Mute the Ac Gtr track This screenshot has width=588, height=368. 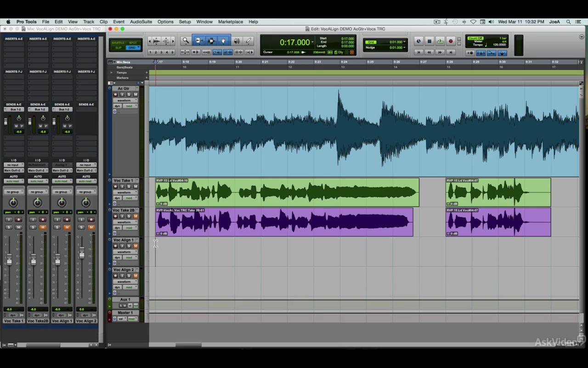pyautogui.click(x=136, y=94)
